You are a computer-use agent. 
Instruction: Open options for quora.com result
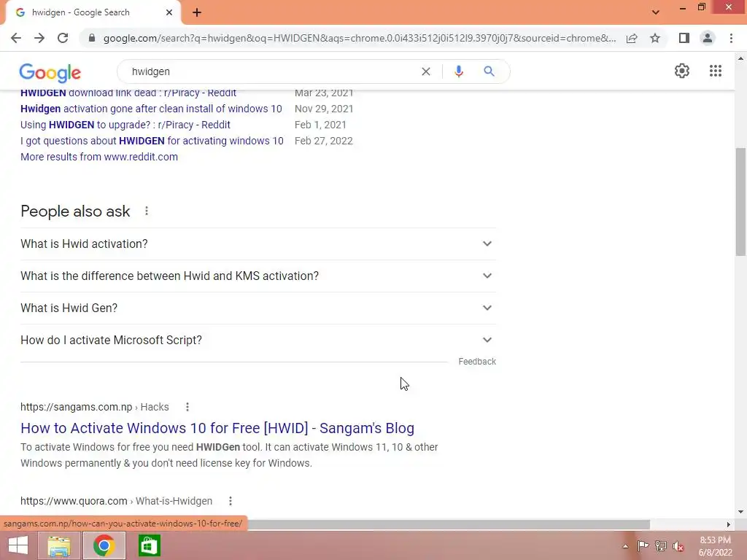pos(230,501)
